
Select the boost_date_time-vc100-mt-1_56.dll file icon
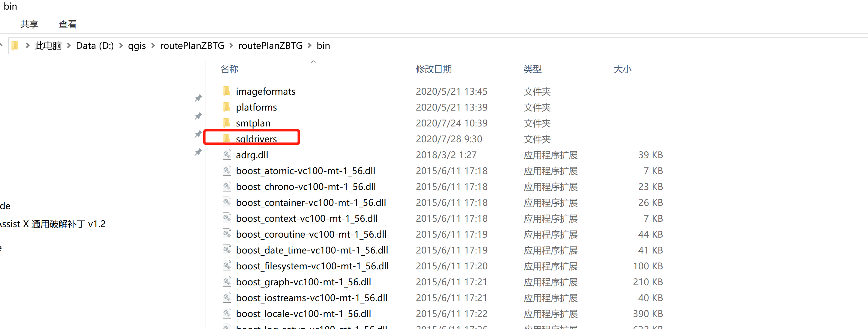(x=227, y=250)
